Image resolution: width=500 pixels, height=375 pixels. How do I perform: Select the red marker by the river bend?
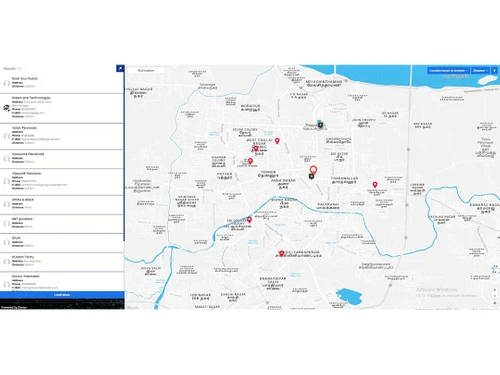click(249, 220)
